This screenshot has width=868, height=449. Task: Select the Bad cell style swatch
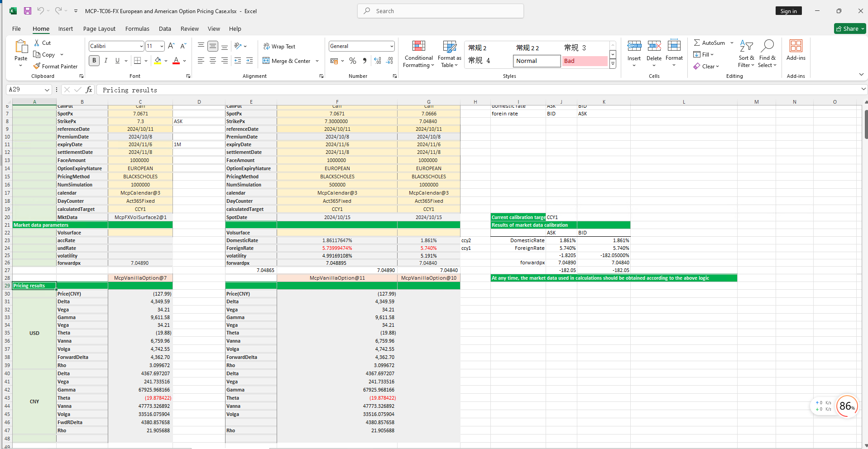[x=585, y=61]
